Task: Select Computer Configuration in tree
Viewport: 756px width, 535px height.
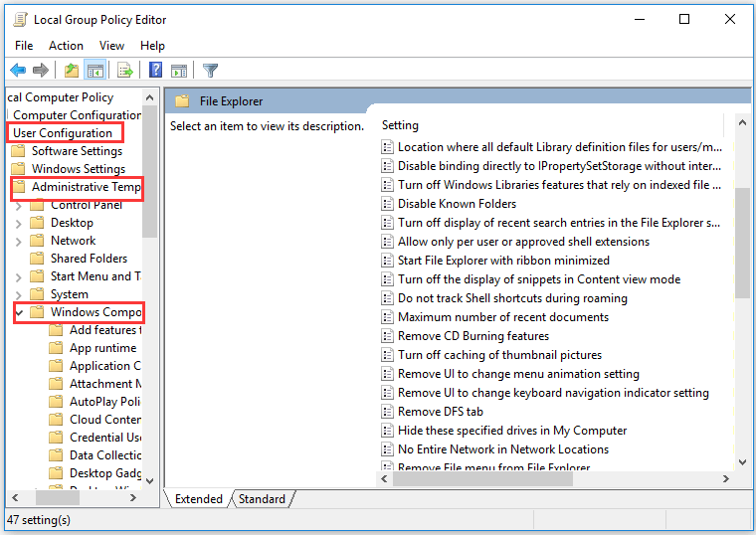Action: coord(78,115)
